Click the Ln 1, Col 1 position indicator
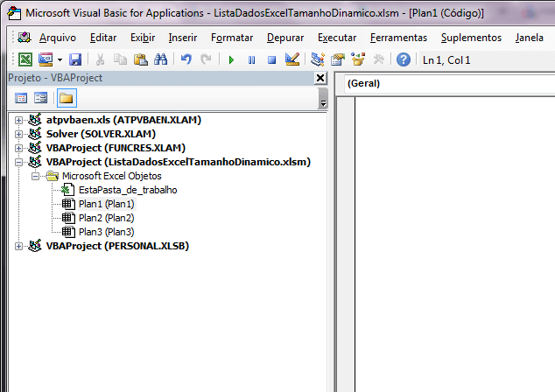The image size is (555, 392). [x=446, y=60]
